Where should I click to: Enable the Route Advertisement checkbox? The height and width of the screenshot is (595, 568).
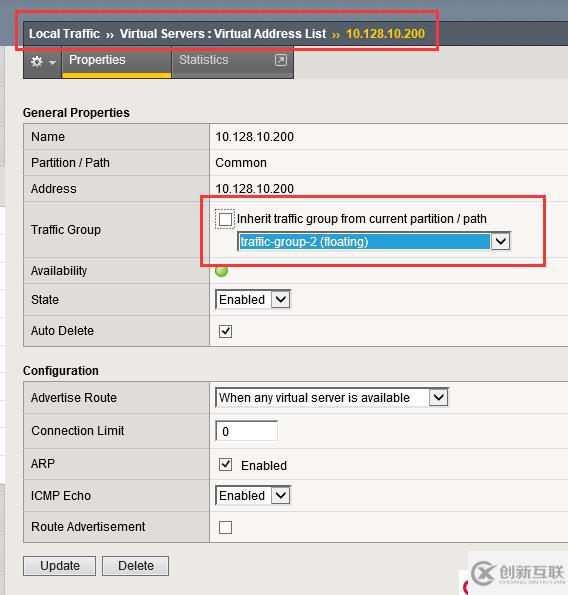225,527
